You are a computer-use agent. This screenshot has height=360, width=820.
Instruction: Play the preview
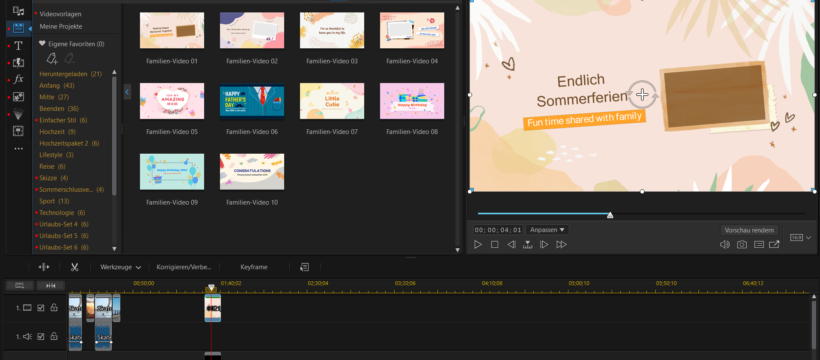click(477, 244)
